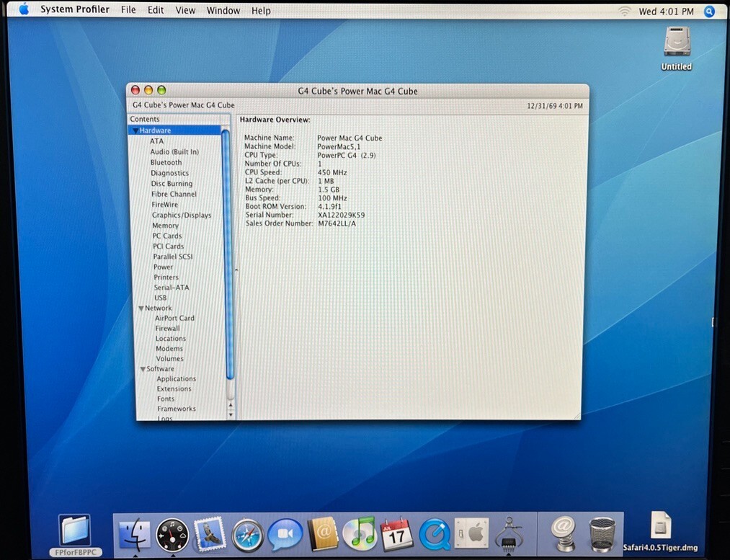
Task: Open the @ spring web link in the Dock
Action: [564, 534]
